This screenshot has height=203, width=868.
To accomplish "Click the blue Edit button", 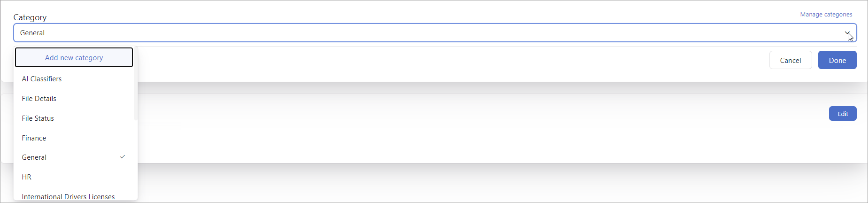I will [x=842, y=114].
